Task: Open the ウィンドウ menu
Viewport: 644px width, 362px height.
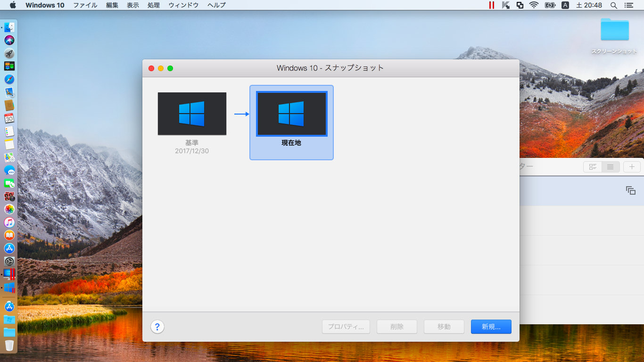Action: (184, 5)
